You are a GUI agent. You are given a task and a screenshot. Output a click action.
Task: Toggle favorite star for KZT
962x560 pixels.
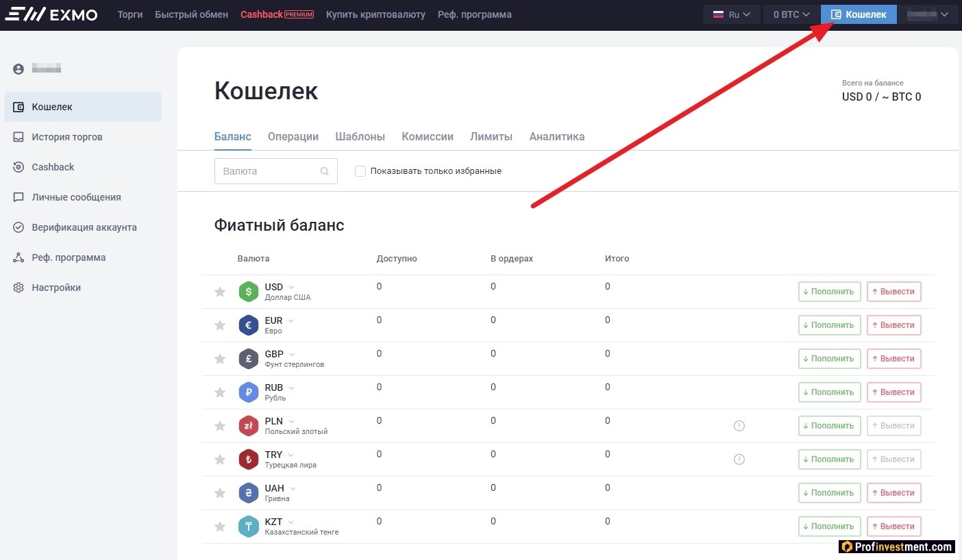coord(220,526)
